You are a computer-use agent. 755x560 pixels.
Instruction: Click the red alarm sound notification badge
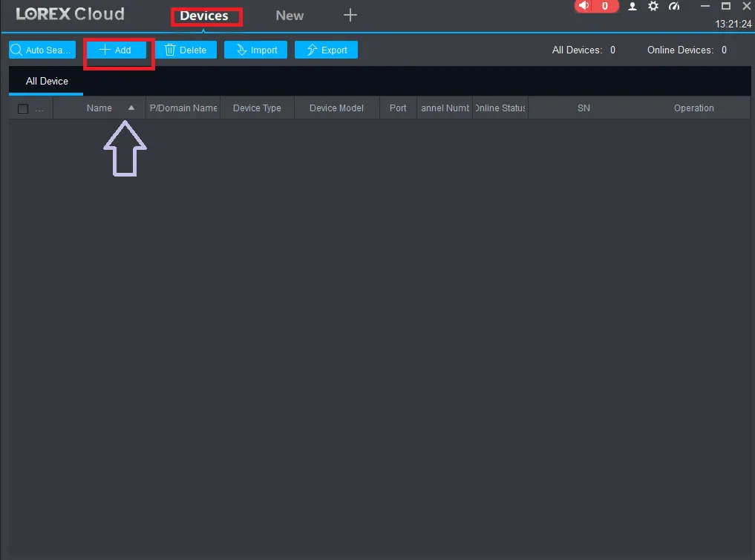(596, 6)
